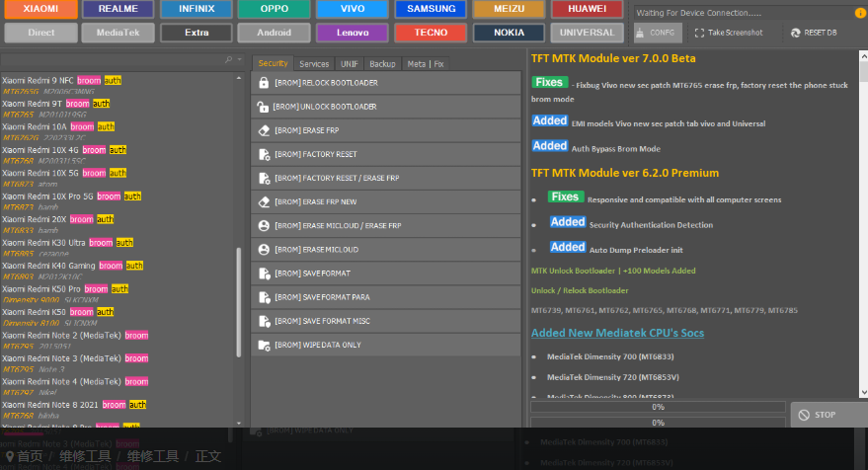Select the REALME brand button

tap(118, 9)
